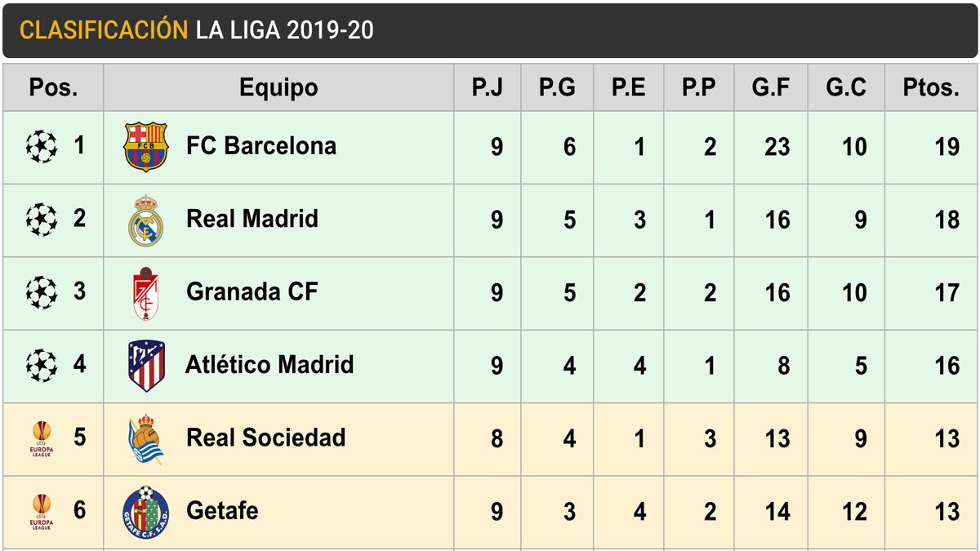980x551 pixels.
Task: Select the Equipo column header
Action: (x=278, y=87)
